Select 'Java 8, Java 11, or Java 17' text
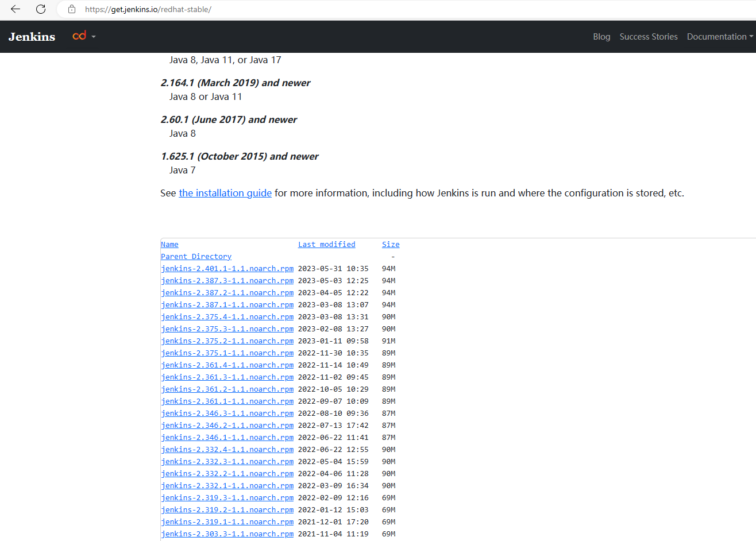756x541 pixels. 225,60
